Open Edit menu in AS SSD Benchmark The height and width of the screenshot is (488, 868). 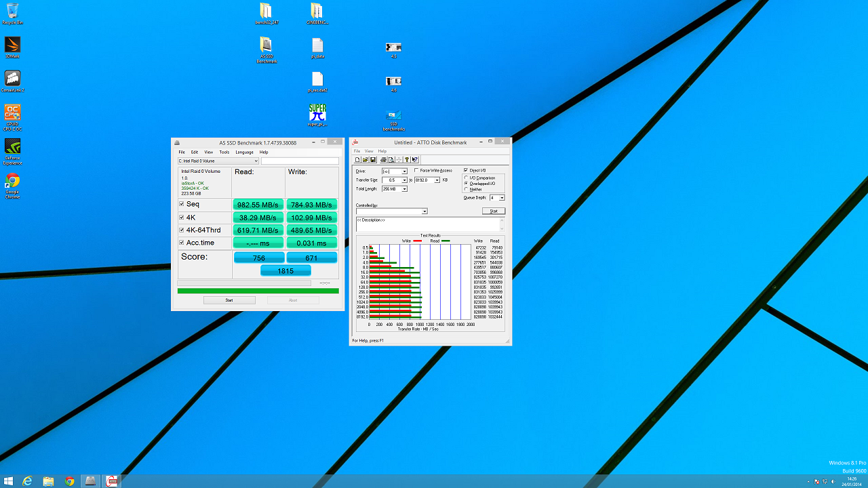tap(195, 152)
